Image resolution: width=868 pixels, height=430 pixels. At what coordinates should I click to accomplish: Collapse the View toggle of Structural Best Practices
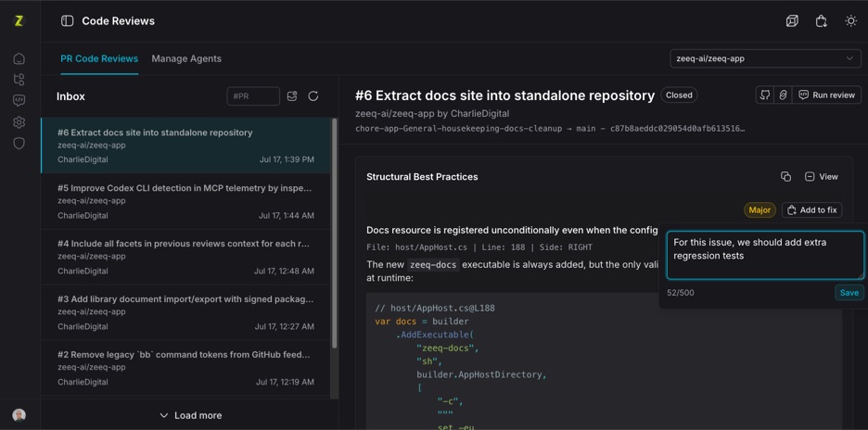tap(821, 176)
